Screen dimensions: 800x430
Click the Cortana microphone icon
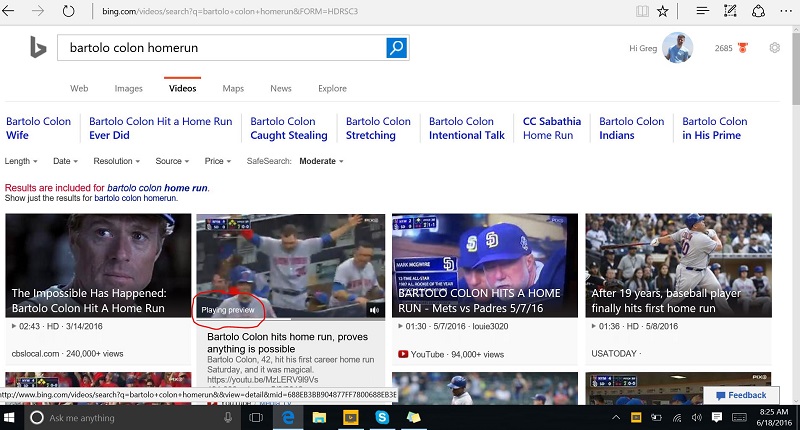(228, 418)
